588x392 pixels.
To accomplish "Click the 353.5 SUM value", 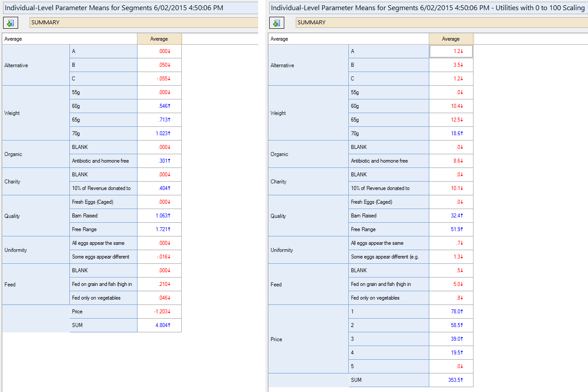I will pyautogui.click(x=451, y=380).
